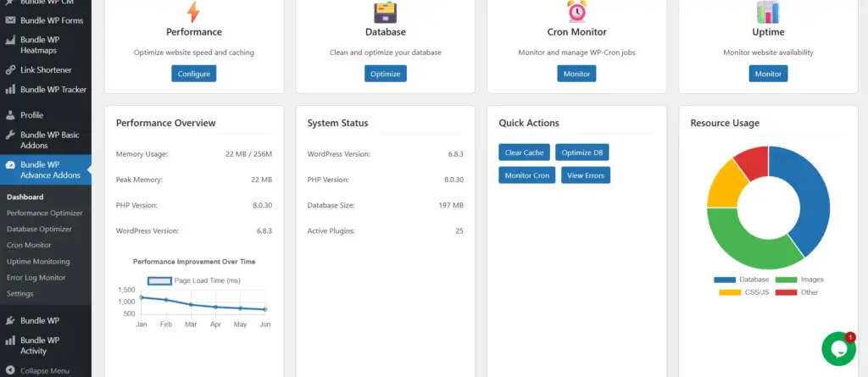
Task: Toggle the green Images legend swatch
Action: tap(786, 280)
